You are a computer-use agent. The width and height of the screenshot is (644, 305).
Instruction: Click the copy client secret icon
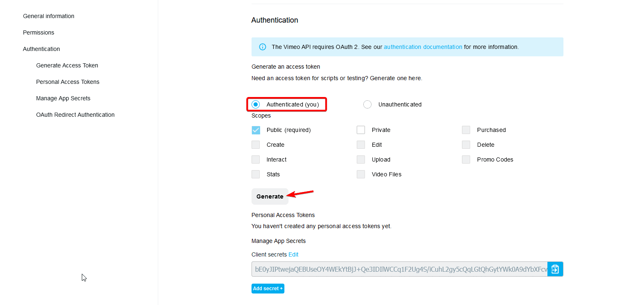[x=555, y=269]
